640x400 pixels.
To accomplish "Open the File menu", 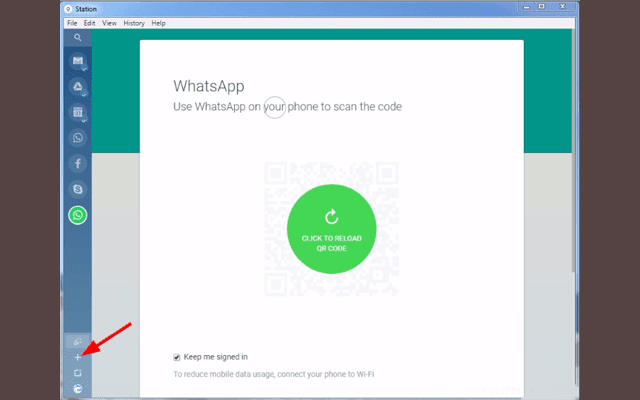I will click(72, 22).
